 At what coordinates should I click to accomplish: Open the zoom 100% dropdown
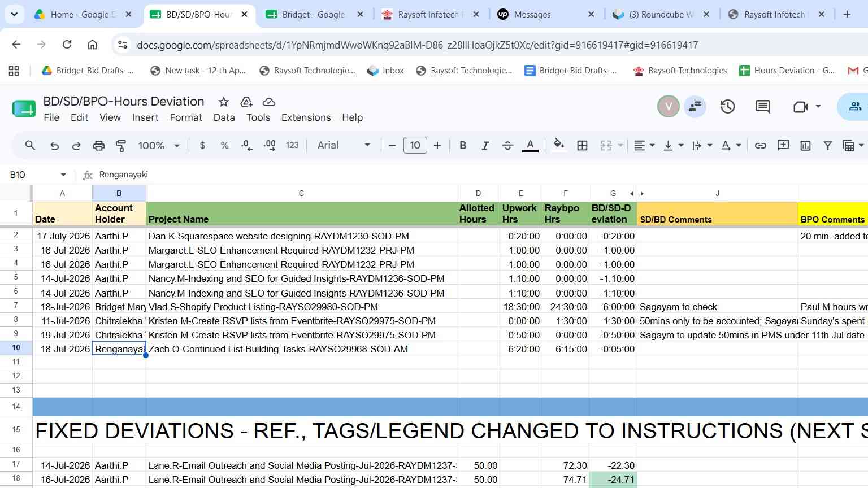point(159,145)
